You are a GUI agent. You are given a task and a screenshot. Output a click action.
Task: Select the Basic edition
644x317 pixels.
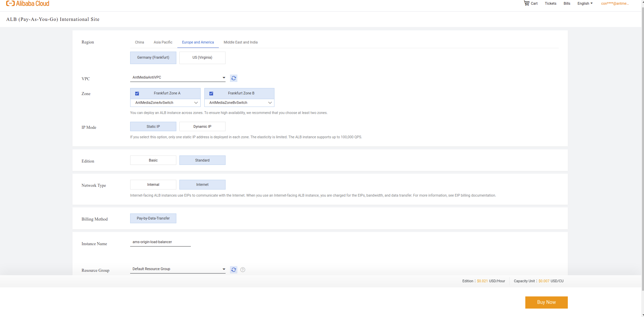tap(153, 160)
